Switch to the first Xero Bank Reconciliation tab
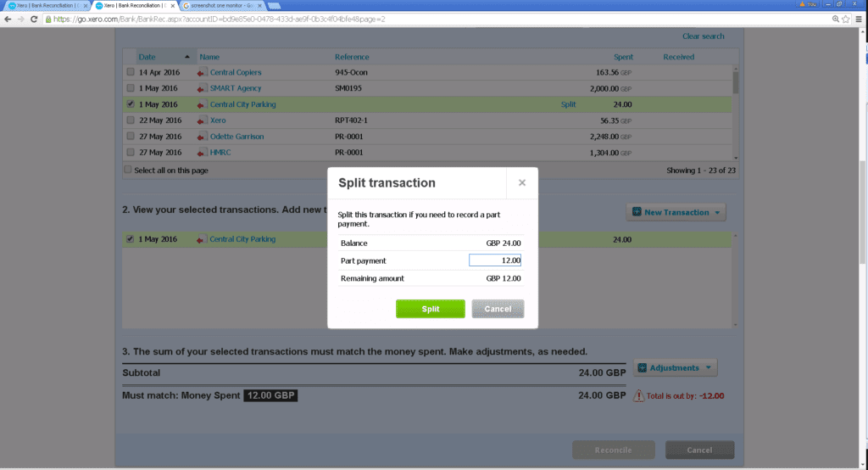The image size is (868, 470). [47, 6]
